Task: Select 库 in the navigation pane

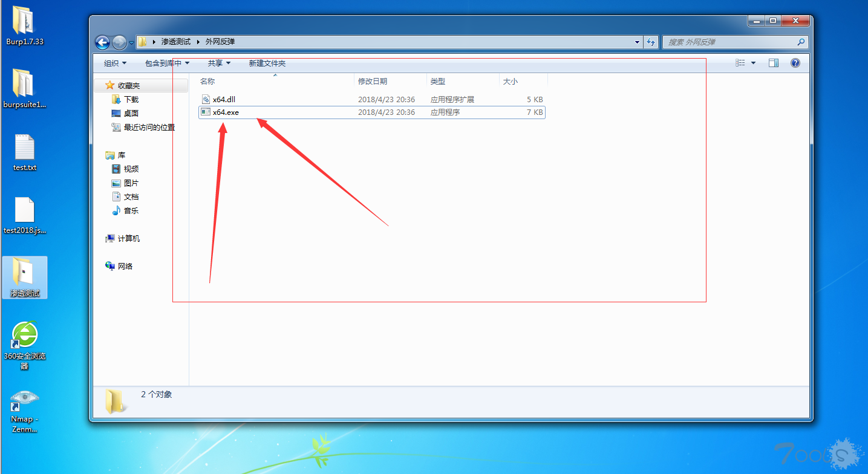Action: tap(122, 155)
